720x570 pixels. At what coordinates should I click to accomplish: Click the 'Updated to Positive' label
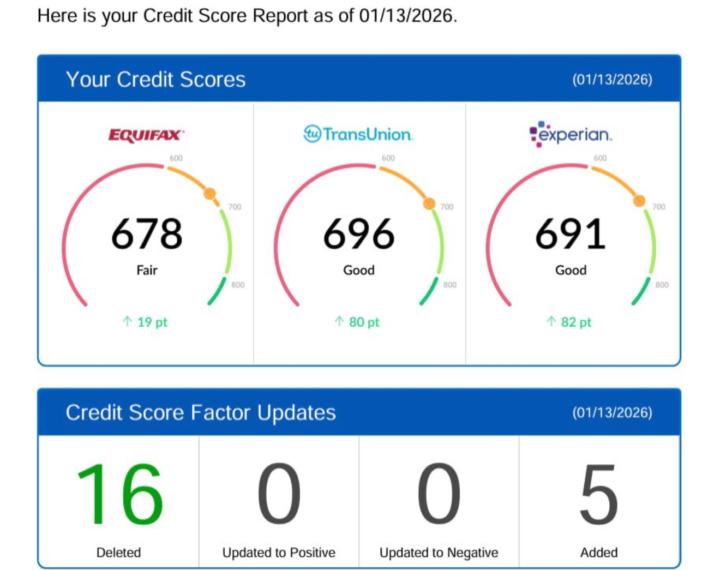tap(279, 553)
